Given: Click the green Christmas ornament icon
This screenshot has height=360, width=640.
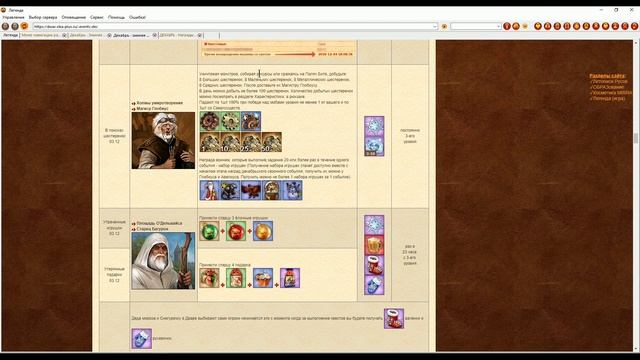Looking at the screenshot, I should point(209,231).
